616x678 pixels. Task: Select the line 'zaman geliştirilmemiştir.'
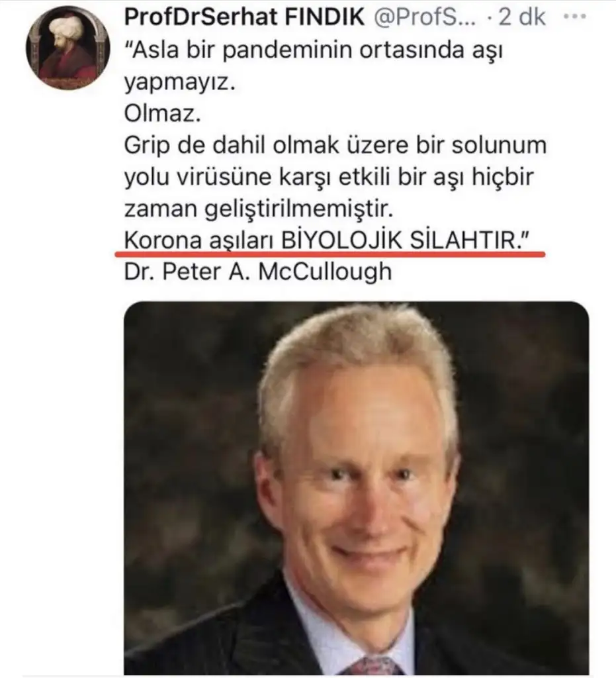(x=259, y=209)
